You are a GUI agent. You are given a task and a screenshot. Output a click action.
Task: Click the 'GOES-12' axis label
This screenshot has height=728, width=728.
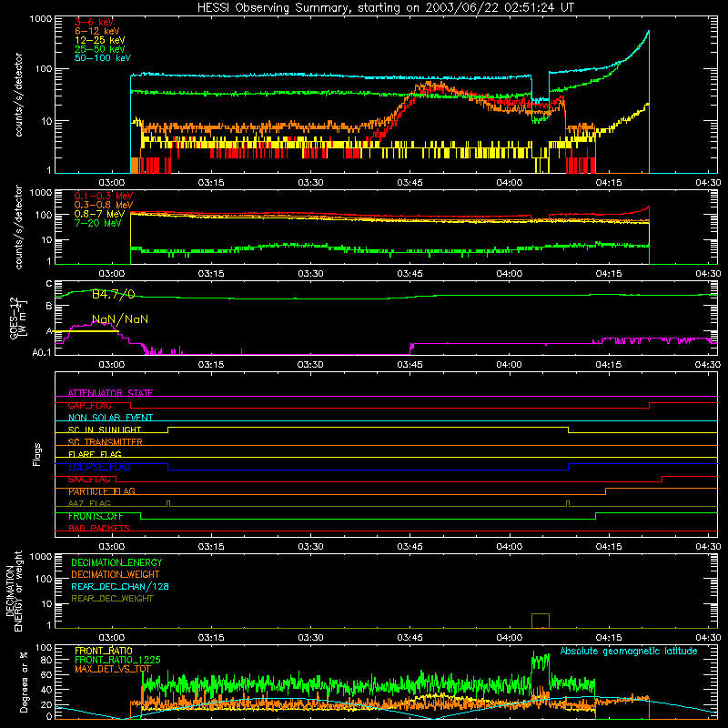[x=14, y=318]
